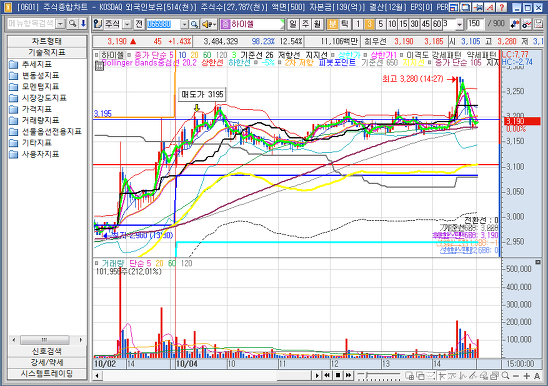Open the speaker alert icon menu
Image resolution: width=548 pixels, height=386 pixels.
(209, 24)
